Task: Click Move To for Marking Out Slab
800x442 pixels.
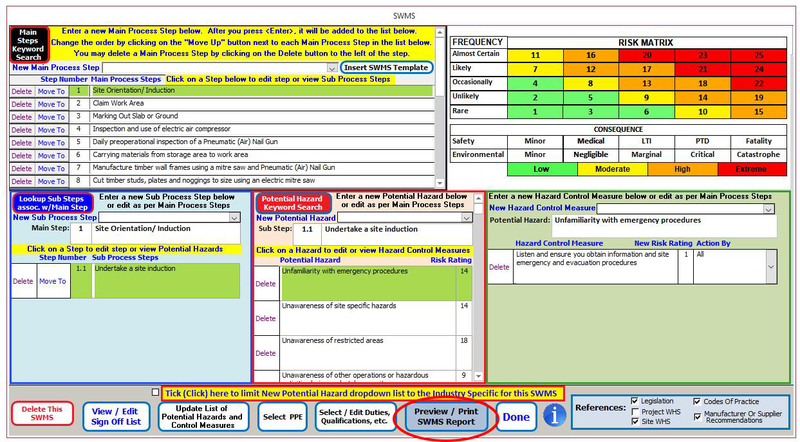Action: click(51, 117)
